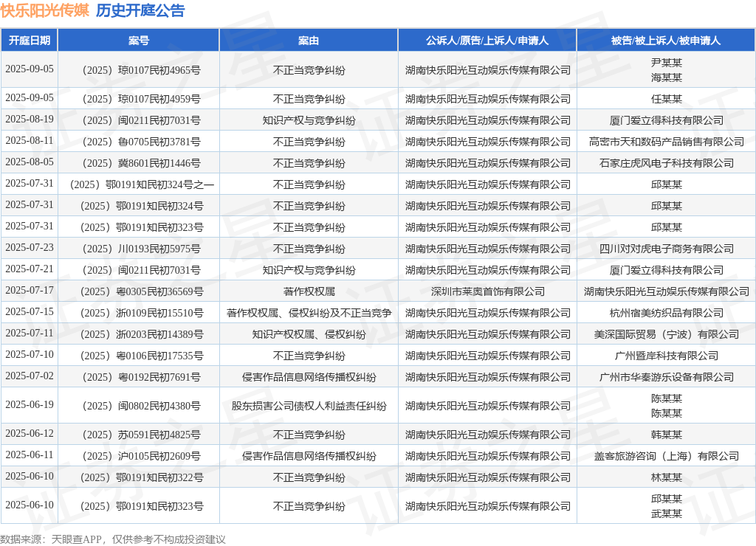The width and height of the screenshot is (756, 546).
Task: Click cause 知识产权权属、侵权纠纷
Action: pos(309,334)
